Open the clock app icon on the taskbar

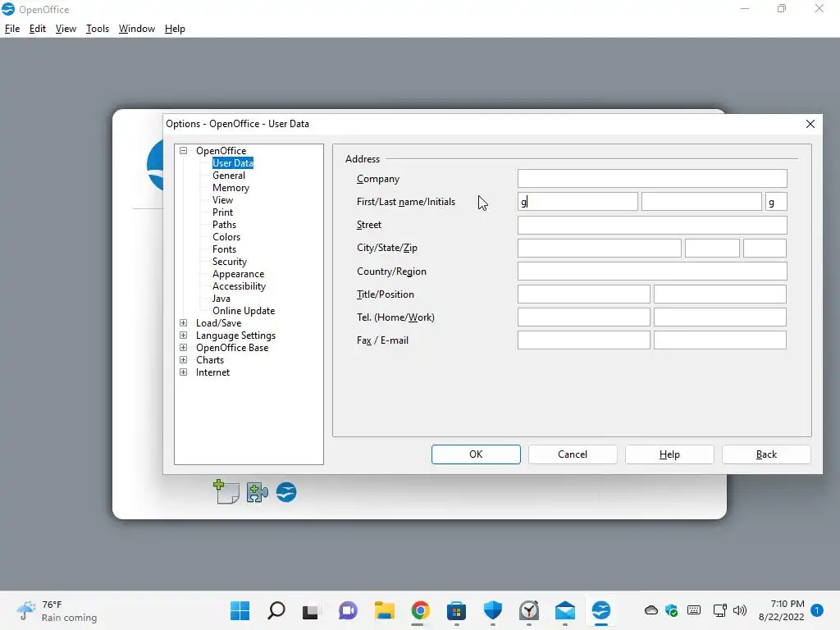529,610
